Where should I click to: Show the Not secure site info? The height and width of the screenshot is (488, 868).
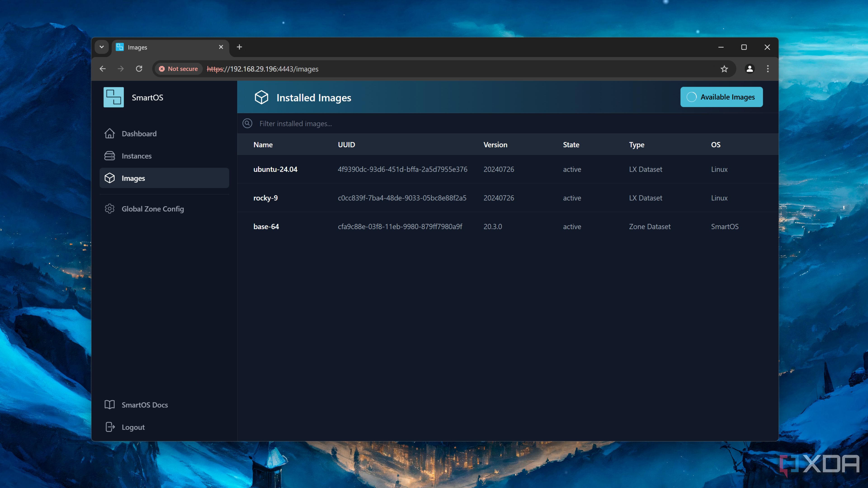178,69
